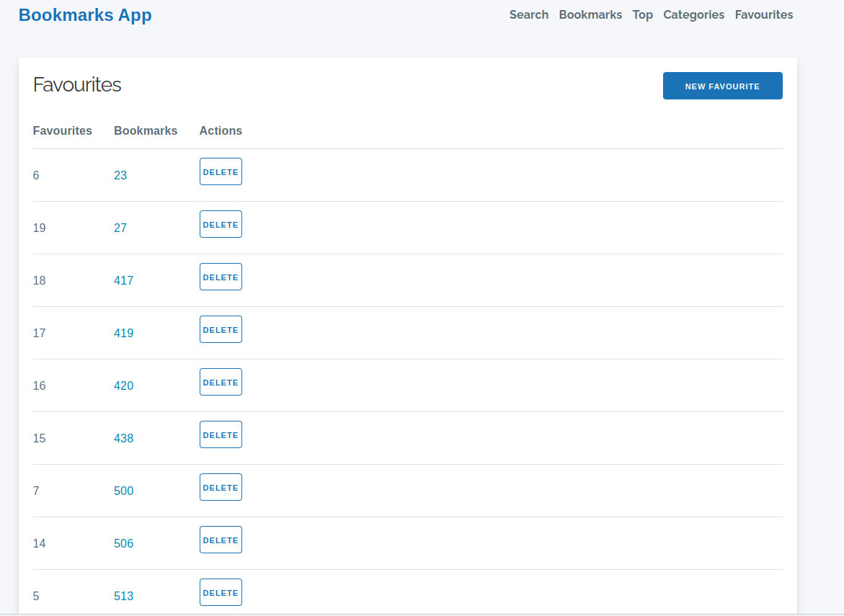Open the Top nav item
844x616 pixels.
coord(642,15)
